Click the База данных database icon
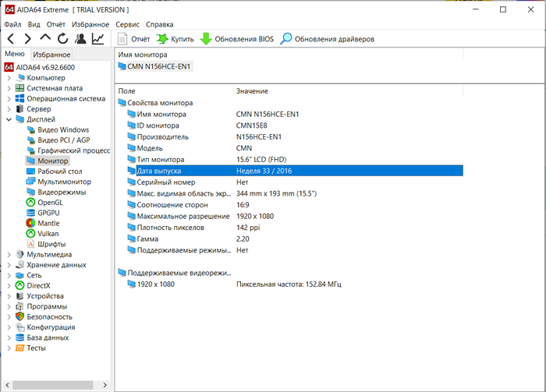The width and height of the screenshot is (546, 392). click(x=19, y=337)
